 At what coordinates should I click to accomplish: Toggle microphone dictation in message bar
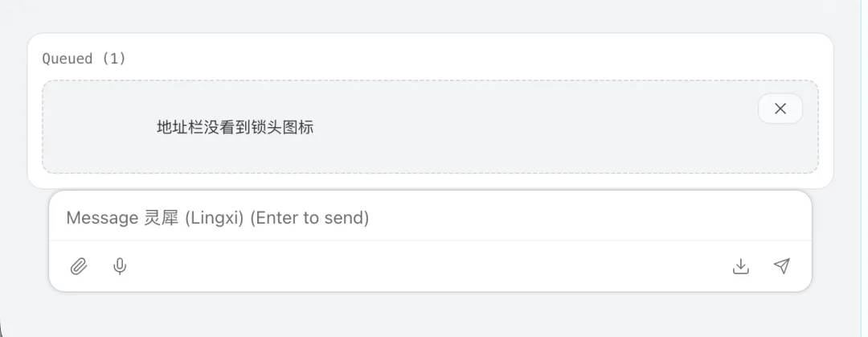(x=120, y=266)
